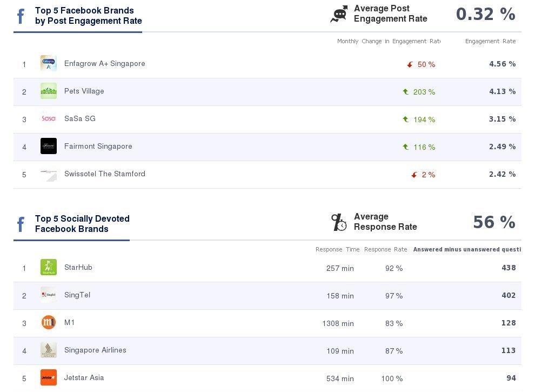Sort by Response Rate column header
Screen dimensions: 535x392
(x=385, y=249)
